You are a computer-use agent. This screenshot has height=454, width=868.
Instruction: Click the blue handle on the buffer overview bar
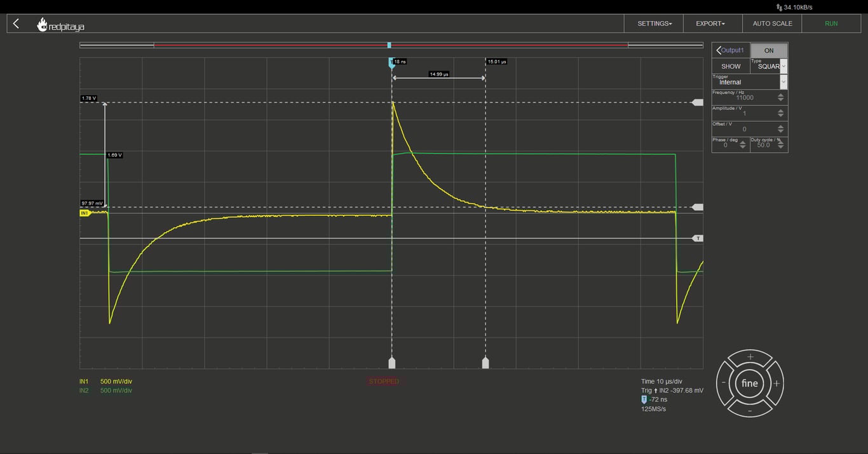coord(389,45)
